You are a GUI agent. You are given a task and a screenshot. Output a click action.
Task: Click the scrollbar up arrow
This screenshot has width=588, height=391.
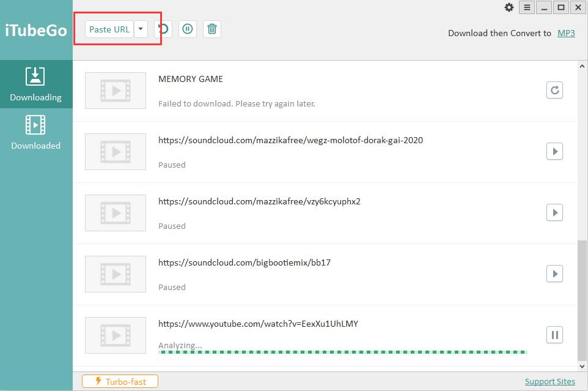(x=582, y=66)
